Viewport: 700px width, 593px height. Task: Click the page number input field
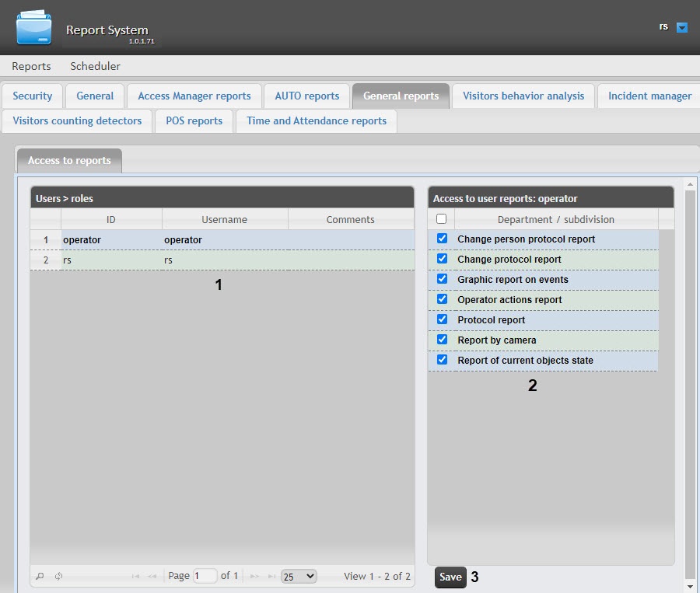point(205,576)
